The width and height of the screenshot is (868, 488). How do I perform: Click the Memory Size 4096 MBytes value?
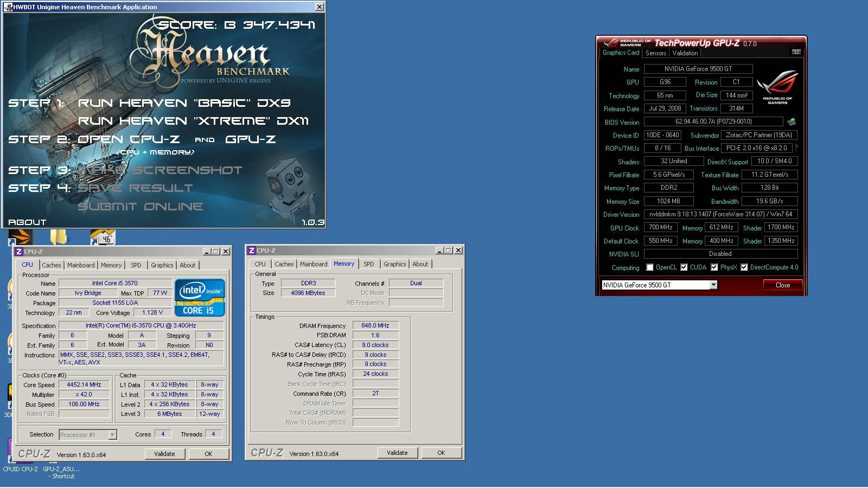(308, 293)
